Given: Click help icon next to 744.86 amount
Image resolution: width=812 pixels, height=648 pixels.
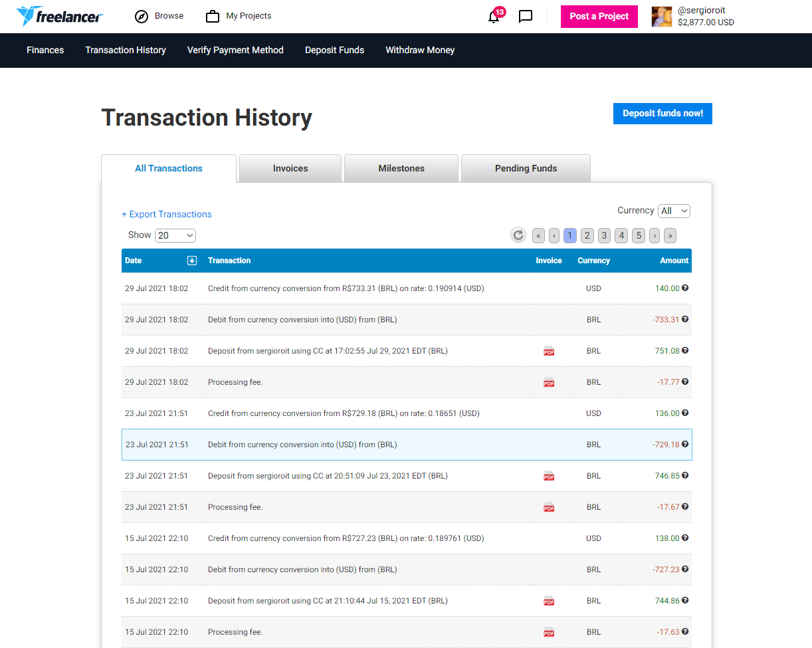Looking at the screenshot, I should point(685,600).
